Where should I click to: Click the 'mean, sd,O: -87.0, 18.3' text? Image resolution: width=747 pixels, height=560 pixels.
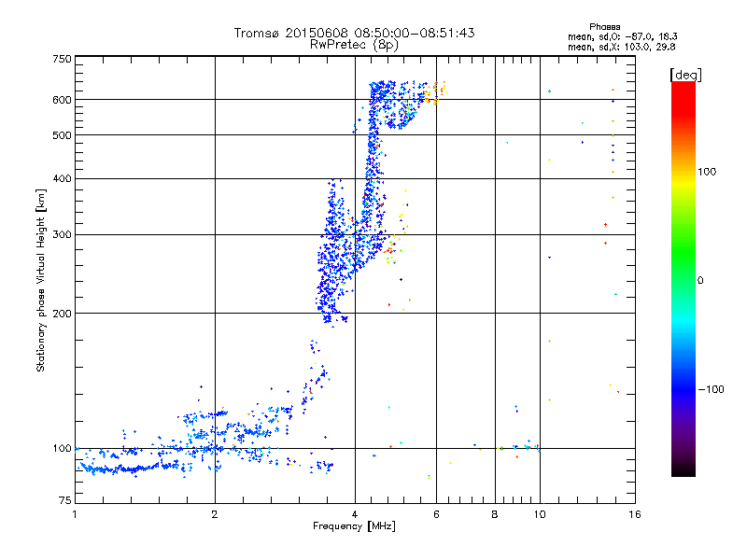pos(622,36)
